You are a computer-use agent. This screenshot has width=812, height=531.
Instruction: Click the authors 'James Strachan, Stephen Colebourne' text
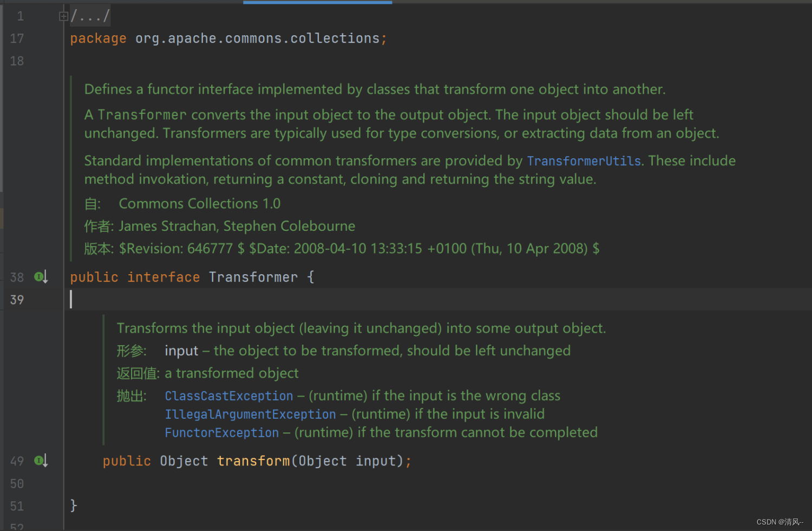tap(237, 226)
